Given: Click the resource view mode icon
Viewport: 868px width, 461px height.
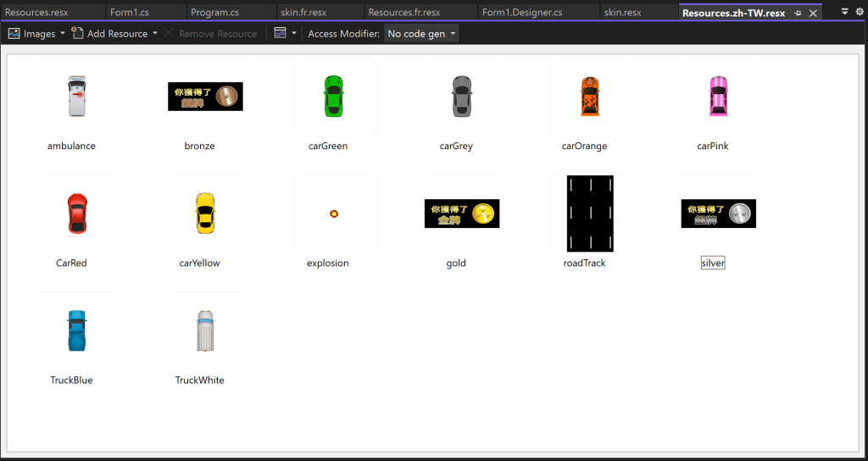Looking at the screenshot, I should coord(281,34).
